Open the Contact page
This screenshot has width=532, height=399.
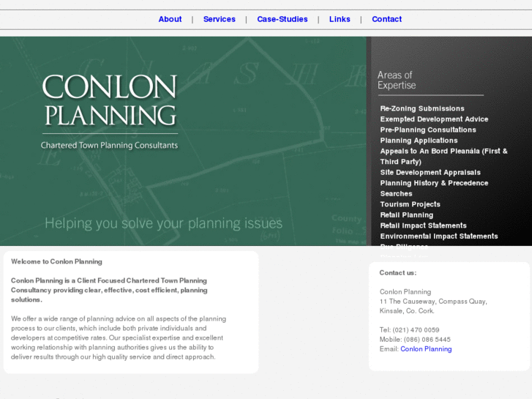point(387,19)
